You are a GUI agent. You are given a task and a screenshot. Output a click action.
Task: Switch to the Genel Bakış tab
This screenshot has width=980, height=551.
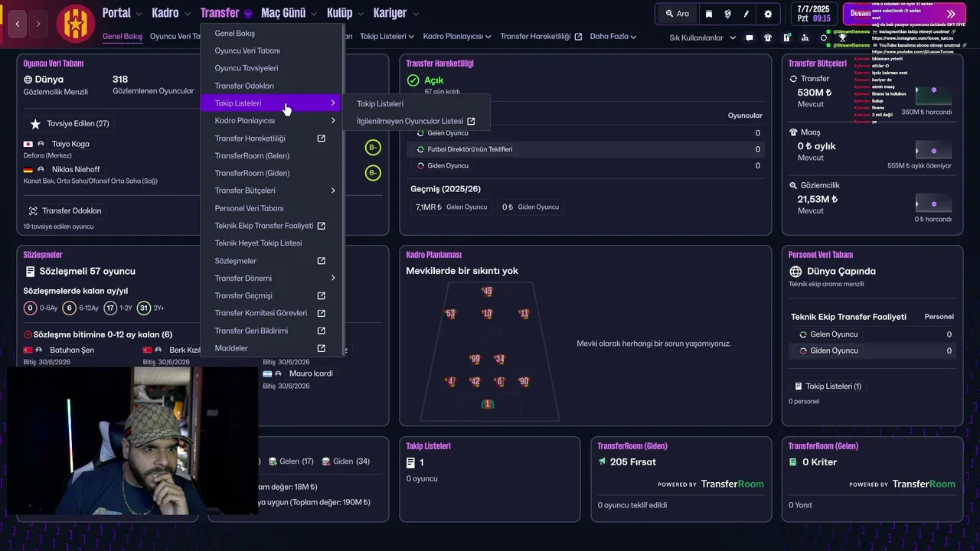pyautogui.click(x=122, y=37)
